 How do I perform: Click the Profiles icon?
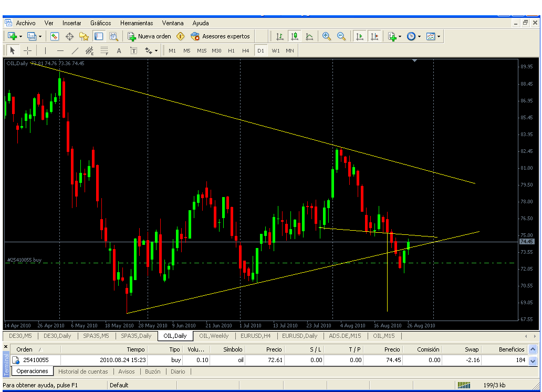(x=32, y=36)
